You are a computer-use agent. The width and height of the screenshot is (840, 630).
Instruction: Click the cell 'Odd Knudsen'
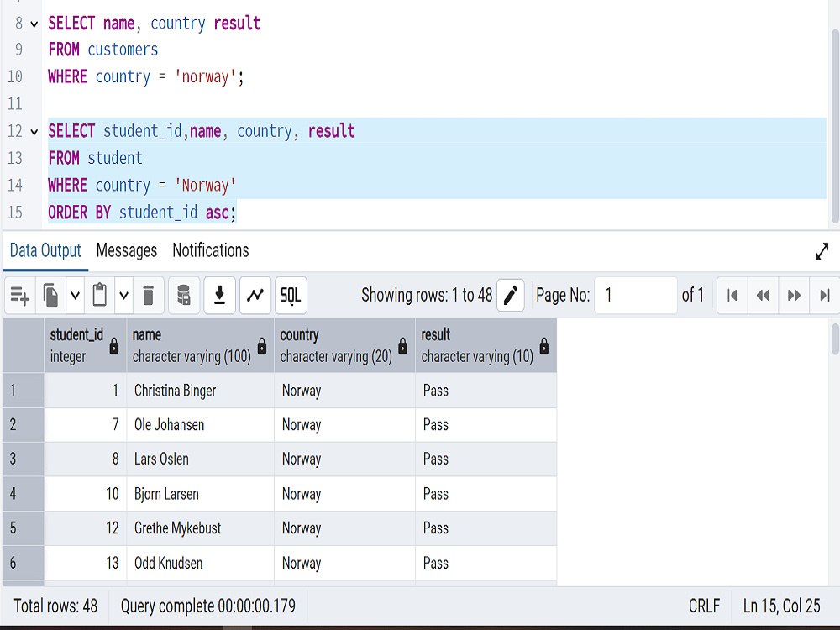[201, 563]
